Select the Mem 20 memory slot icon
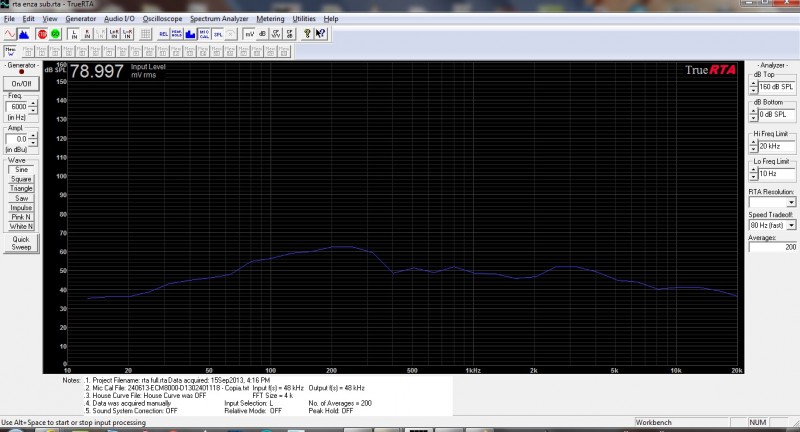800x432 pixels. [x=284, y=51]
